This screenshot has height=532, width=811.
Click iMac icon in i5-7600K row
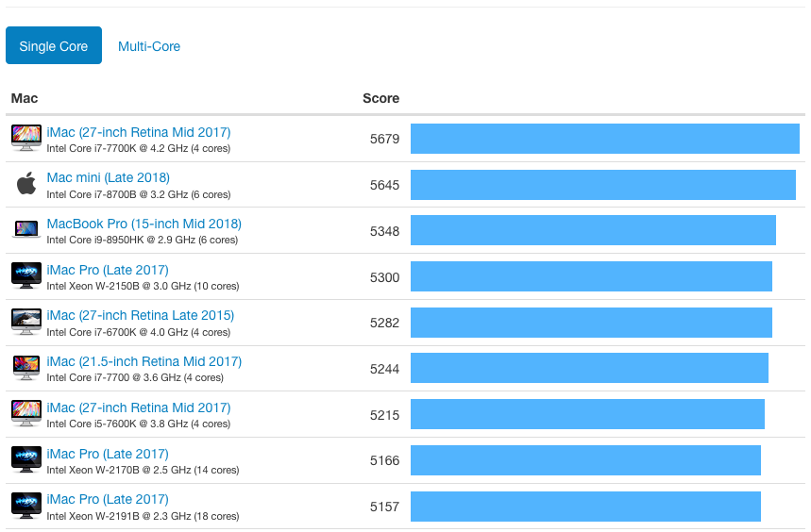point(26,413)
